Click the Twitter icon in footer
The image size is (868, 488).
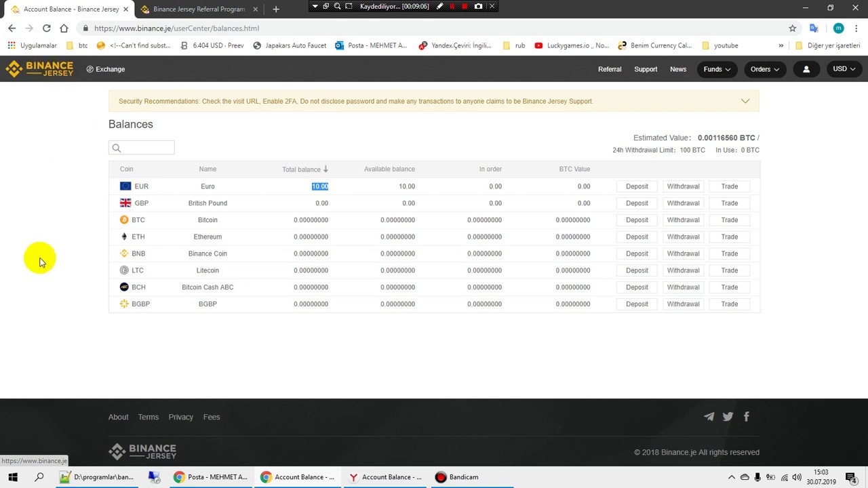tap(728, 417)
